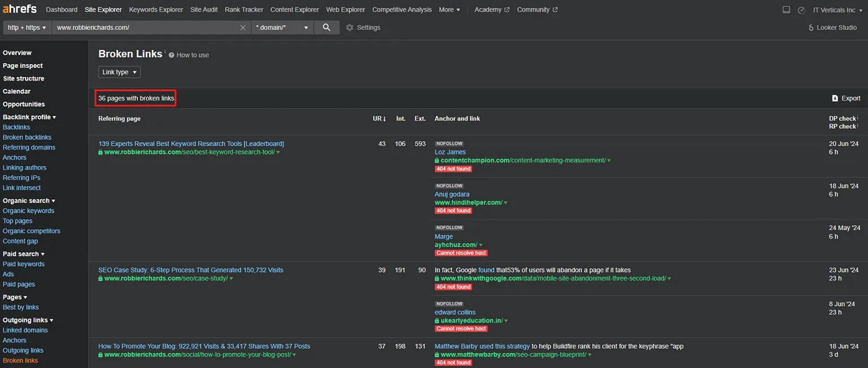The width and height of the screenshot is (868, 368).
Task: Click the Ahrefs logo
Action: click(19, 9)
